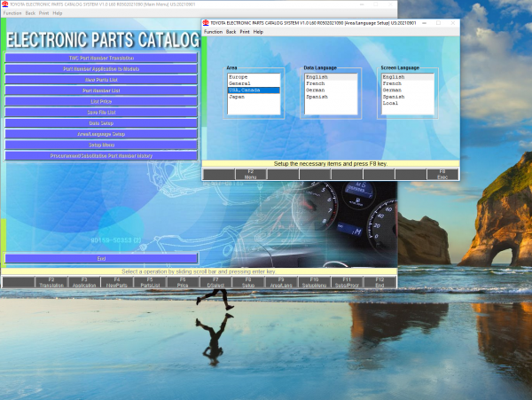Open Function menu in Area/Language Setup window
Viewport: 532px width, 400px height.
pos(213,31)
